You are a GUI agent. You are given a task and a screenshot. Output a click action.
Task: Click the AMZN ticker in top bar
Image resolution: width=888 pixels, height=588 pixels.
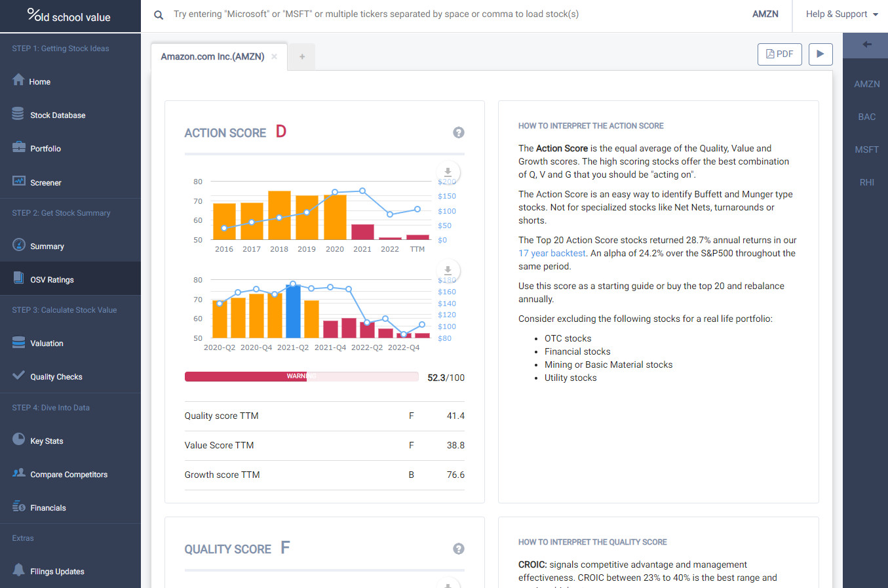tap(765, 14)
